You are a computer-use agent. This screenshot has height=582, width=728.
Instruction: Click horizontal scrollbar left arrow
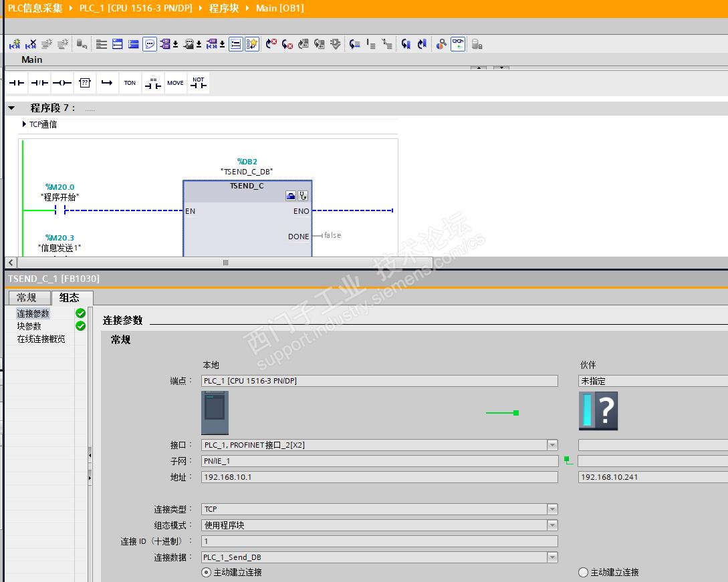coord(11,263)
